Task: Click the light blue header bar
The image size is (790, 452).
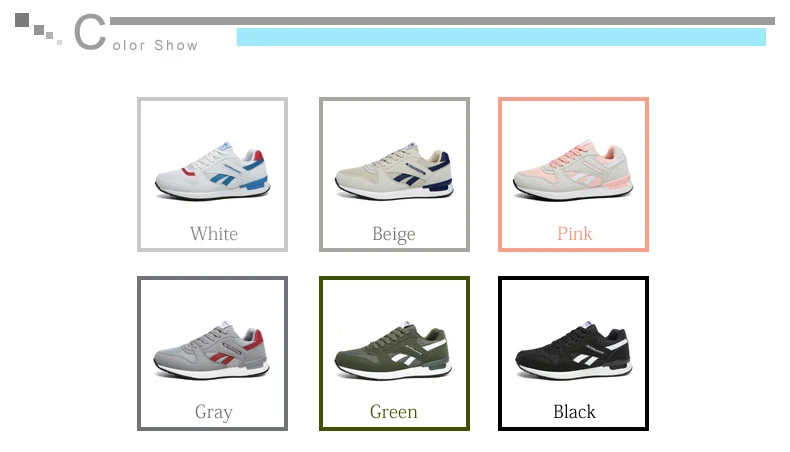Action: (x=501, y=37)
